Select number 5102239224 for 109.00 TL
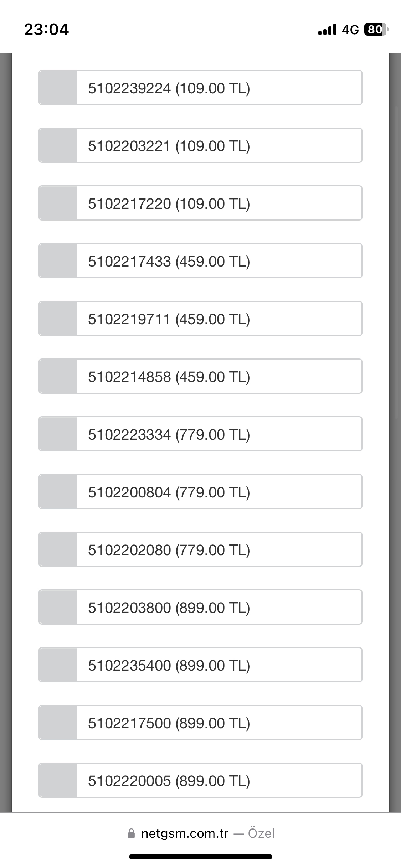The image size is (401, 868). point(200,88)
